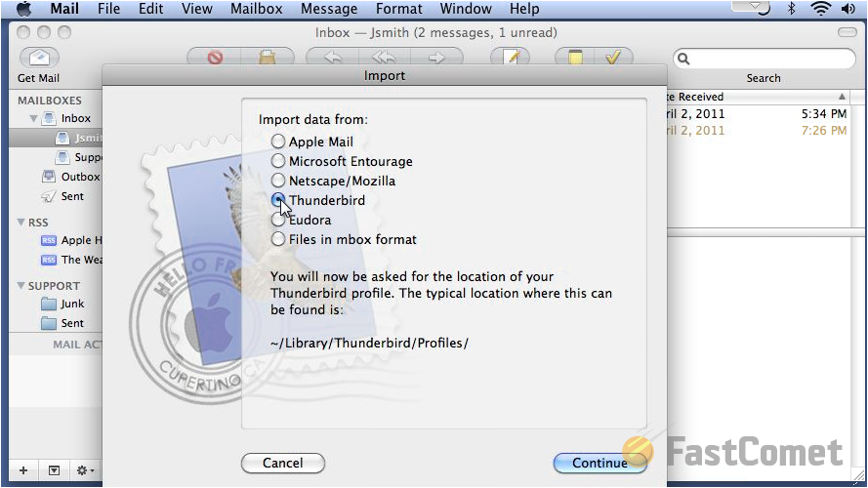Open the Action gear menu
868x488 pixels.
point(85,470)
